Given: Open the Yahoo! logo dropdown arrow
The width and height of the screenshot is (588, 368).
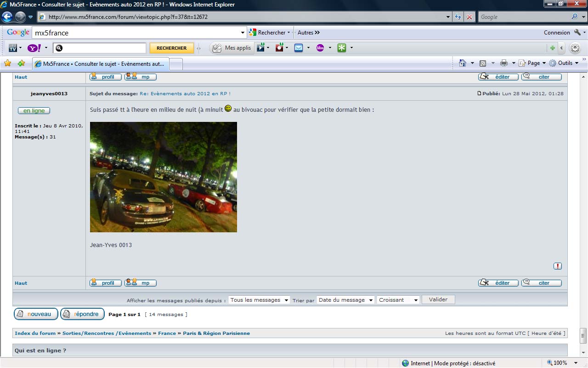Looking at the screenshot, I should 46,48.
